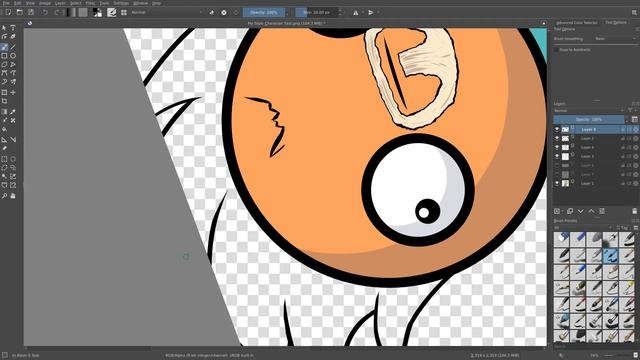This screenshot has height=360, width=640.
Task: Select the Assistant tool
Action: click(4, 140)
